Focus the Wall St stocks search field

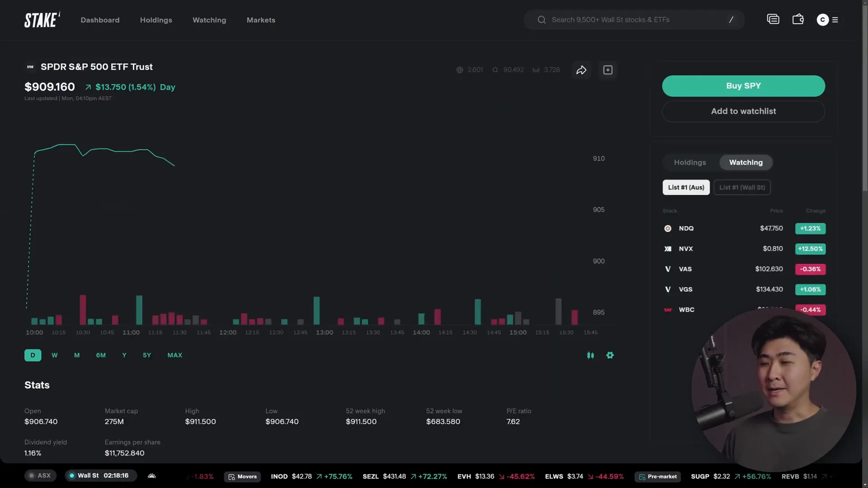(x=634, y=20)
